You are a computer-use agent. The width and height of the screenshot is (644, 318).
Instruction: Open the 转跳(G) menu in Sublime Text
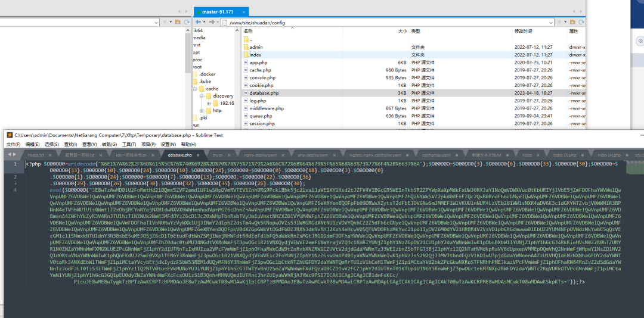(109, 145)
